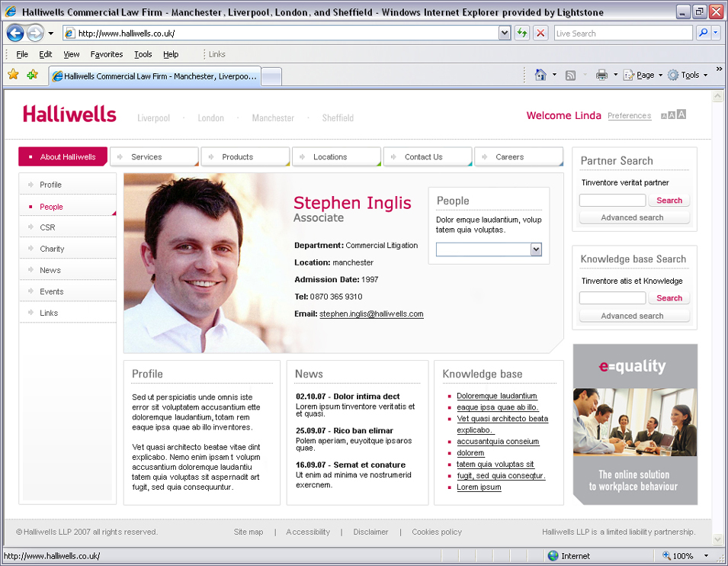Click the browser Back arrow button
The image size is (728, 566).
[15, 33]
